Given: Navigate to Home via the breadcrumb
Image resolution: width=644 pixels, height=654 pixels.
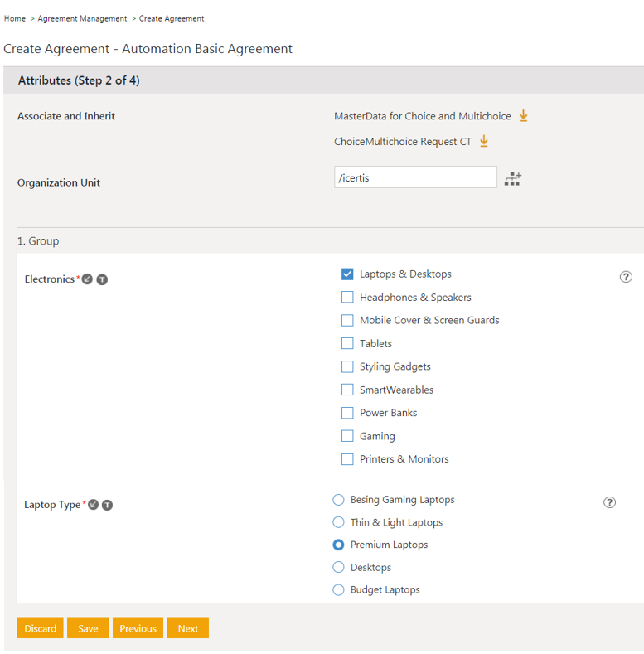Looking at the screenshot, I should (x=15, y=18).
